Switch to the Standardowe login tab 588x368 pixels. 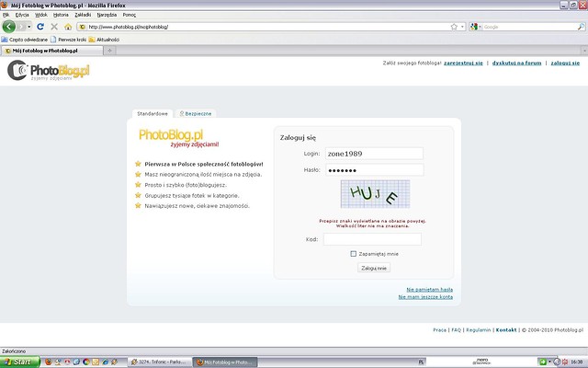tap(153, 113)
